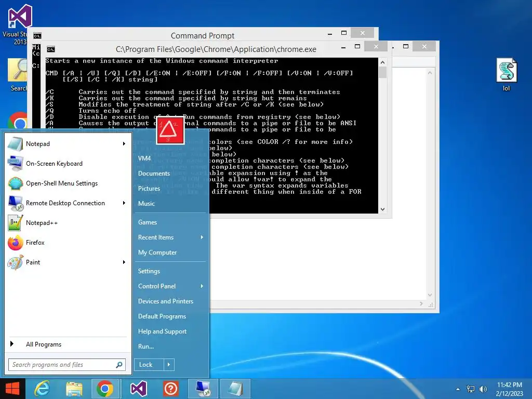532x399 pixels.
Task: Click the red help icon on taskbar
Action: click(170, 389)
